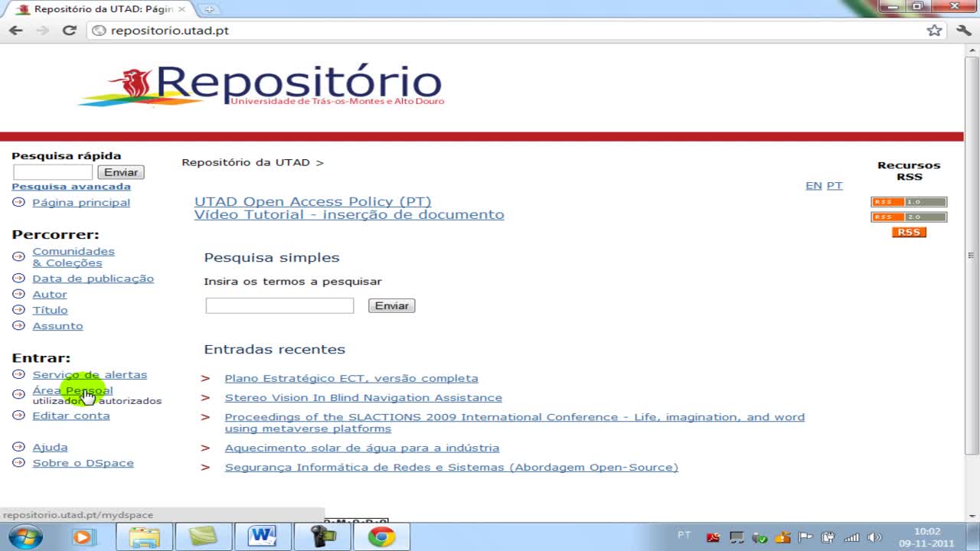Open Pesquisa avançada link
Viewport: 980px width, 551px height.
point(71,186)
